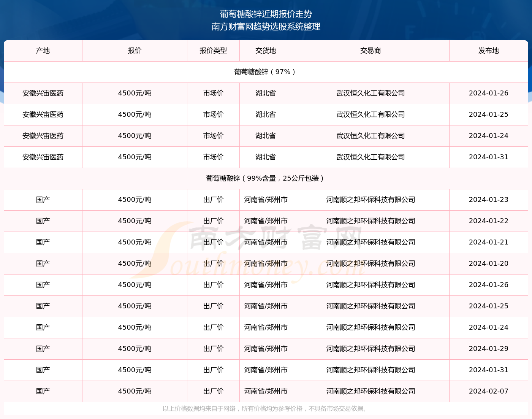The width and height of the screenshot is (532, 419).
Task: Click the 报价 column header
Action: click(x=135, y=51)
